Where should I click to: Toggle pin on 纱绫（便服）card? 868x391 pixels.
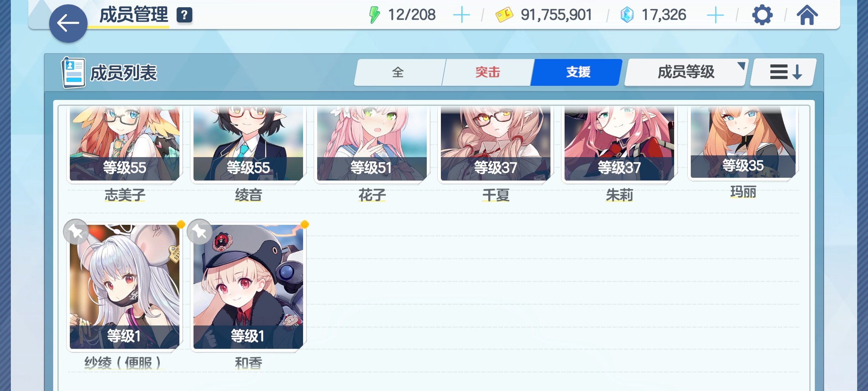click(76, 232)
